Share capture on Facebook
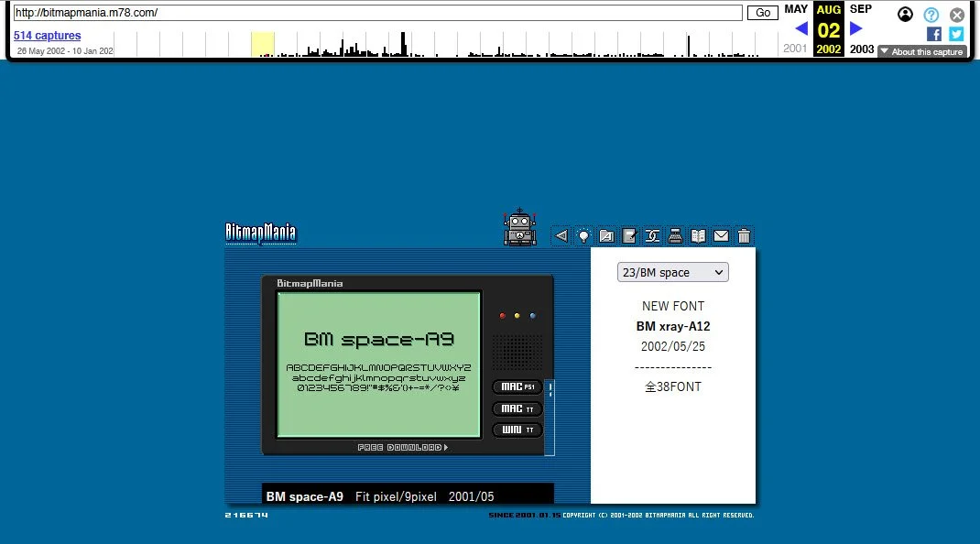The height and width of the screenshot is (544, 980). tap(934, 34)
